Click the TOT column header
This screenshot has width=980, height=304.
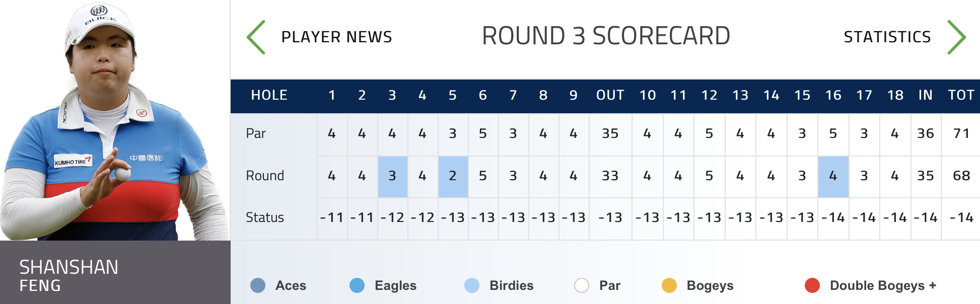click(961, 95)
